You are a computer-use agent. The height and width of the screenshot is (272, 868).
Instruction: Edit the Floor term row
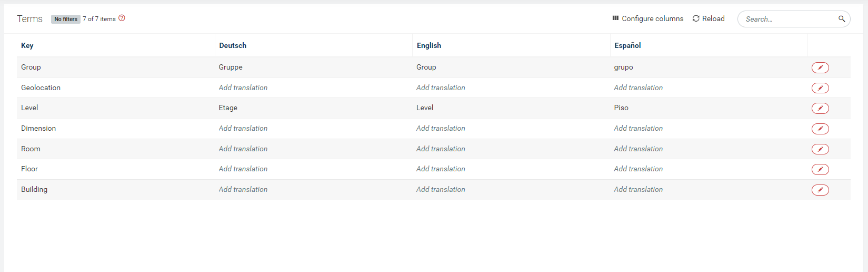tap(820, 169)
